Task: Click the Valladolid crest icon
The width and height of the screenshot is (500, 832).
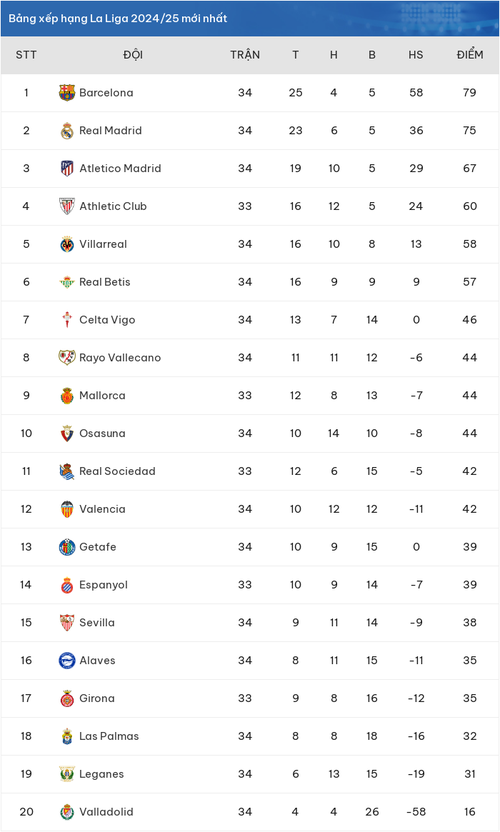Action: (67, 812)
